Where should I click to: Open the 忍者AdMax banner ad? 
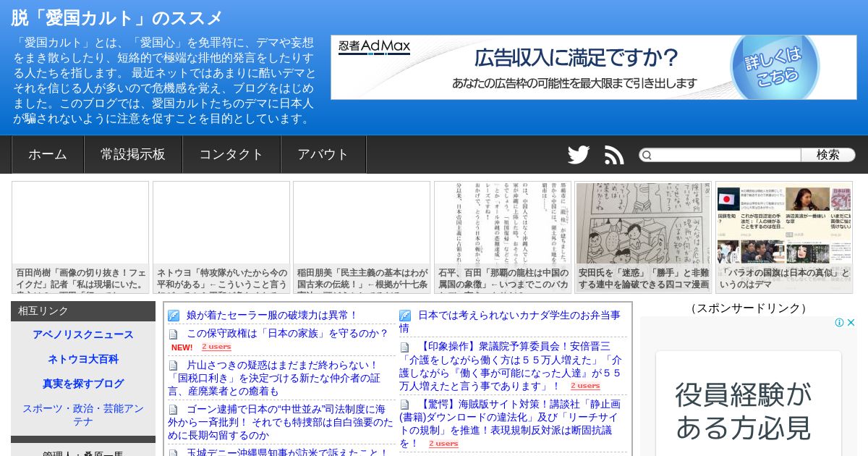tap(593, 67)
